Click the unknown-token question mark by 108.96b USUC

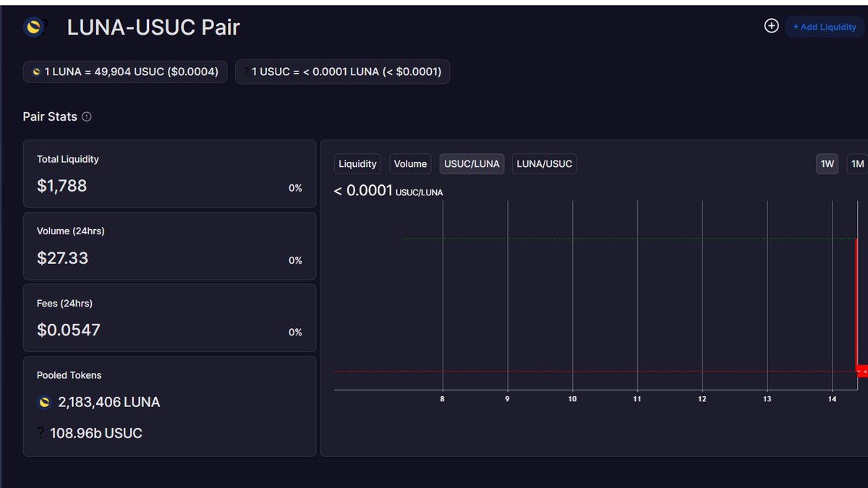click(41, 433)
